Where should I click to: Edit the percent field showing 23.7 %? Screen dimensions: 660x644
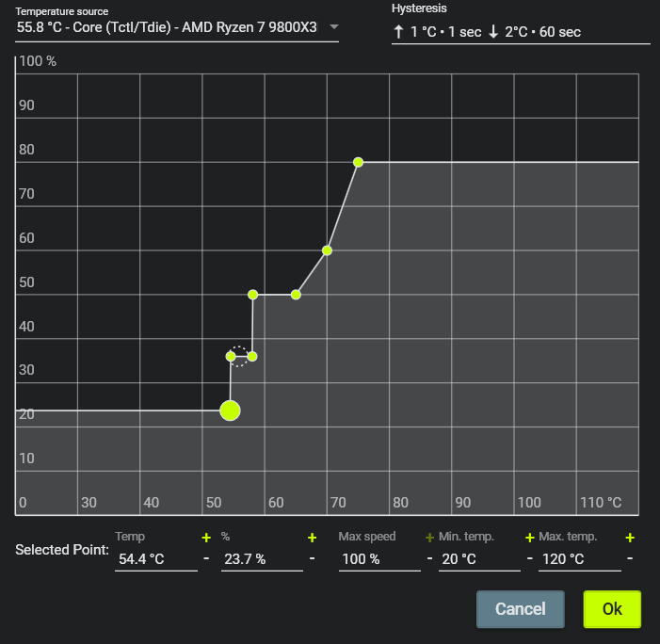pyautogui.click(x=262, y=559)
